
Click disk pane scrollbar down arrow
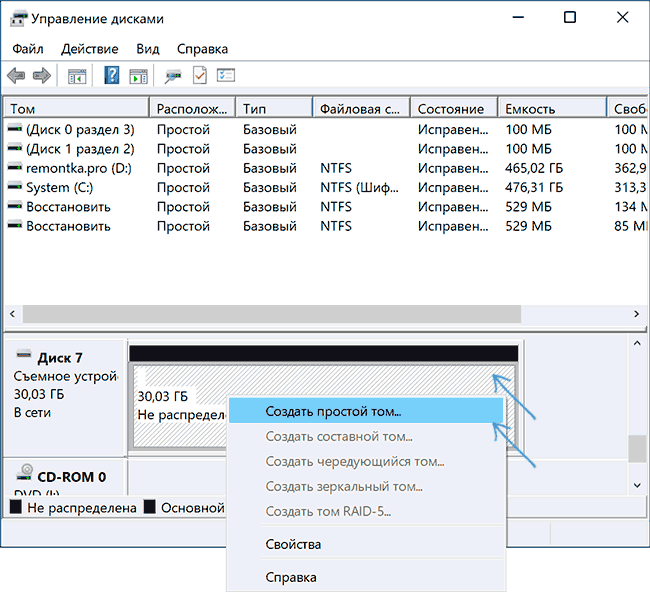click(637, 485)
